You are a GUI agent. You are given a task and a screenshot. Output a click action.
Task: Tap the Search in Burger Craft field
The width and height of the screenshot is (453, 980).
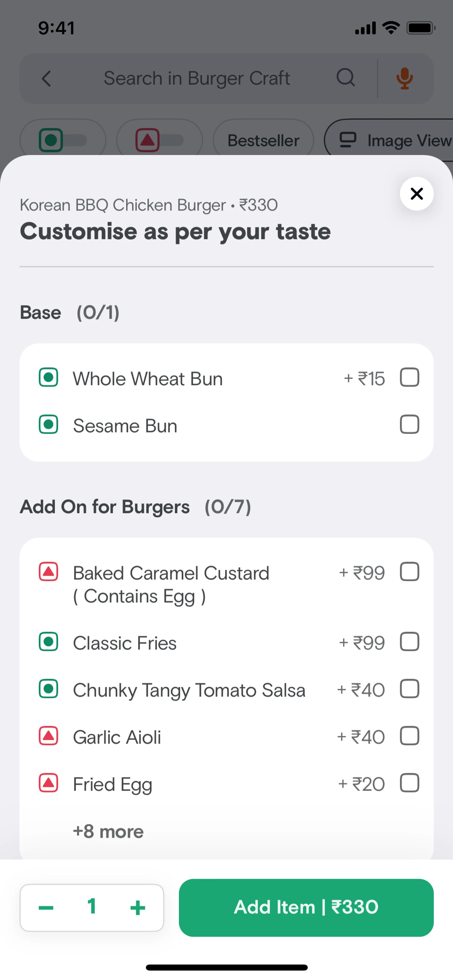[x=197, y=78]
